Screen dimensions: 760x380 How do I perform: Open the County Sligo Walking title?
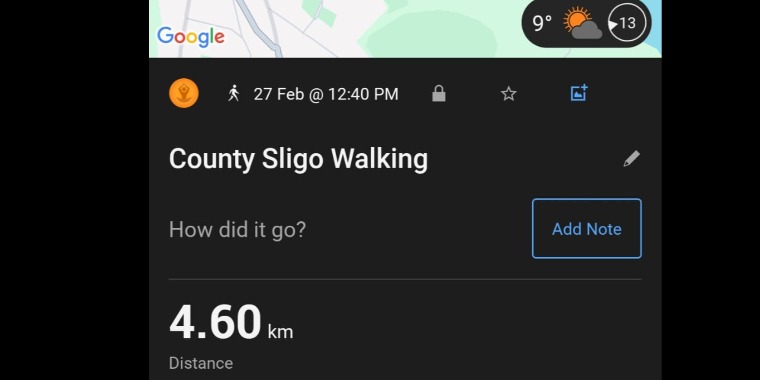(x=298, y=158)
